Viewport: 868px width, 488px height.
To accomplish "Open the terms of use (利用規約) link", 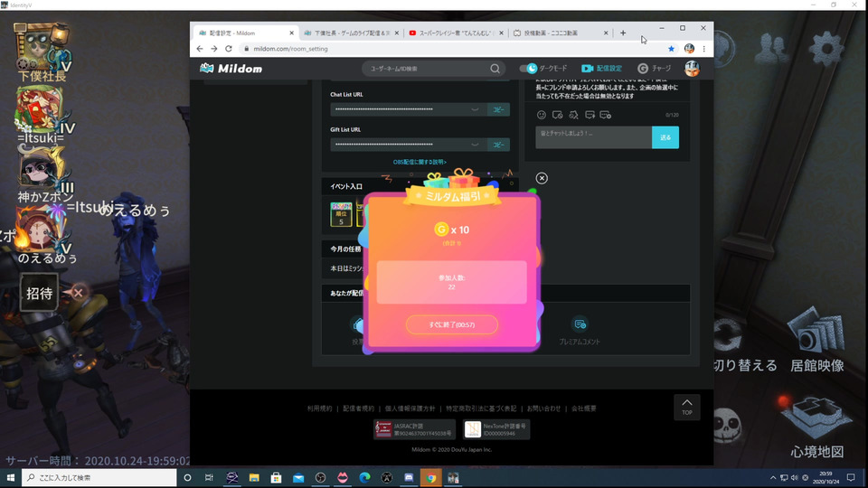I will pyautogui.click(x=320, y=408).
